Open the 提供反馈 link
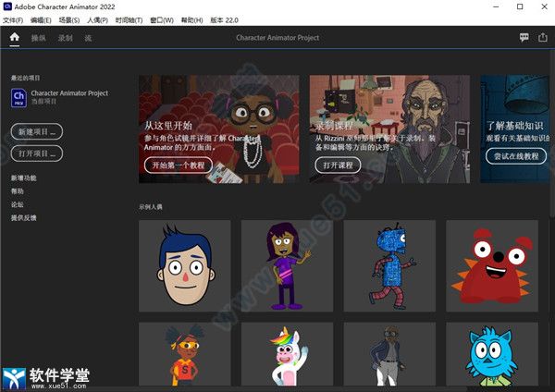 coord(23,217)
